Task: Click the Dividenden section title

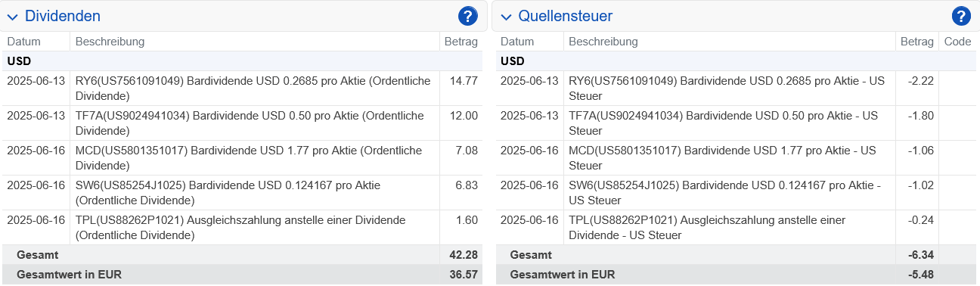Action: [63, 16]
